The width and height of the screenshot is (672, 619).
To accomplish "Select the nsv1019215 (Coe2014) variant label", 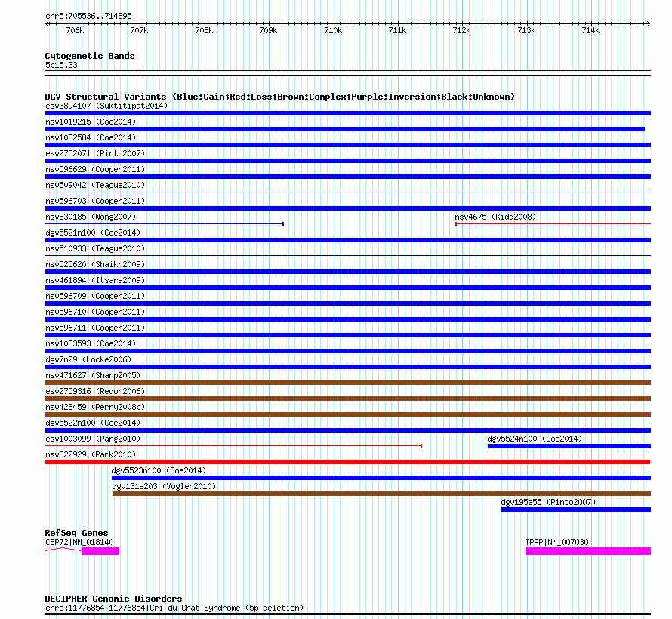I will click(x=91, y=122).
